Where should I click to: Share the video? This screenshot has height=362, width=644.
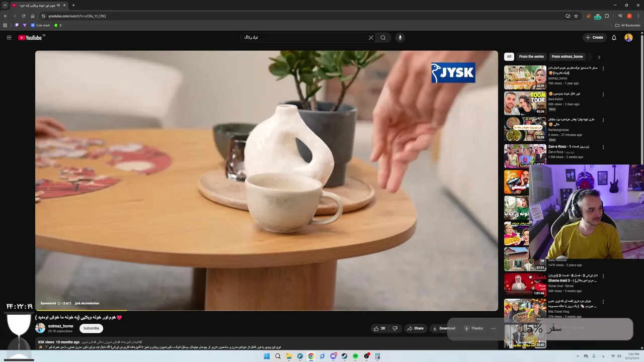(415, 328)
